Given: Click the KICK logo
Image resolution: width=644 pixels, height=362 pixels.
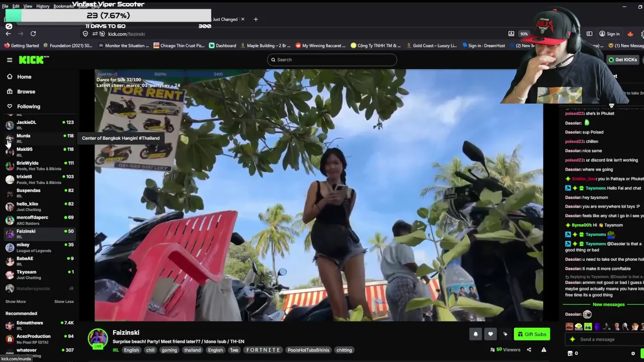Looking at the screenshot, I should pos(34,60).
